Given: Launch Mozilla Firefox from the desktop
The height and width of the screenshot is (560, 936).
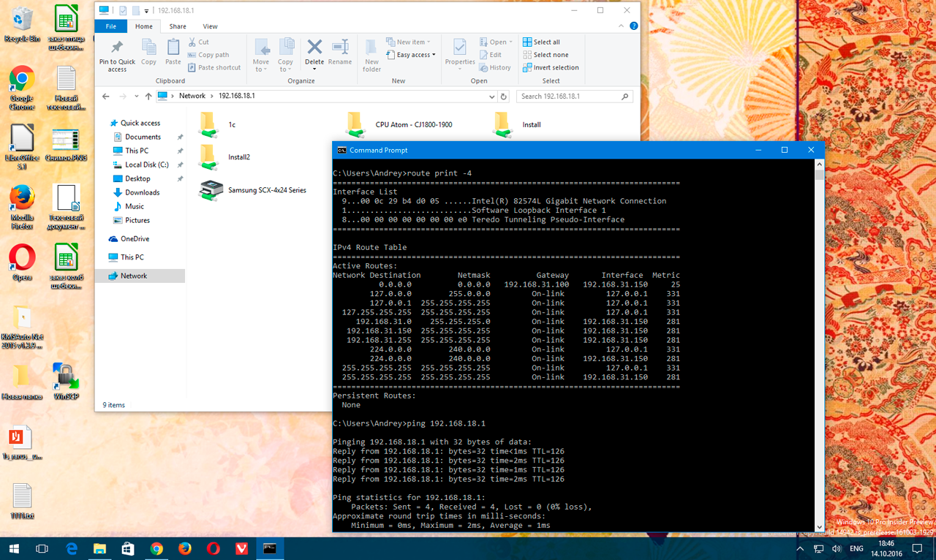Looking at the screenshot, I should click(22, 198).
